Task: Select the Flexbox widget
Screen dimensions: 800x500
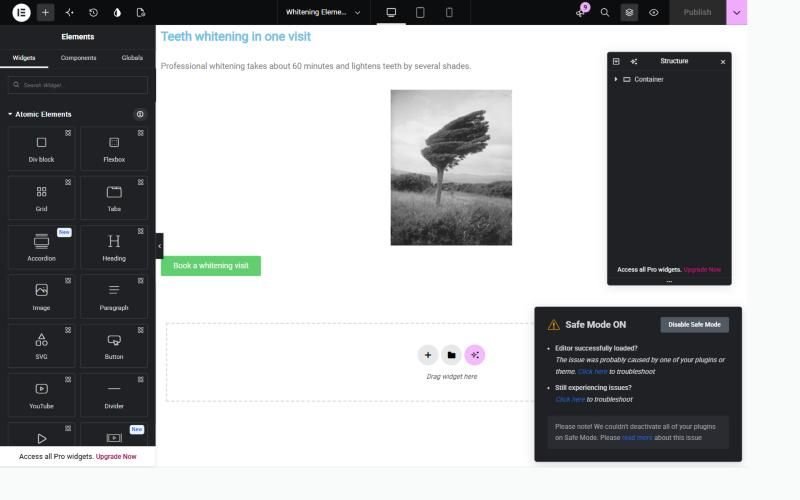Action: pyautogui.click(x=114, y=148)
